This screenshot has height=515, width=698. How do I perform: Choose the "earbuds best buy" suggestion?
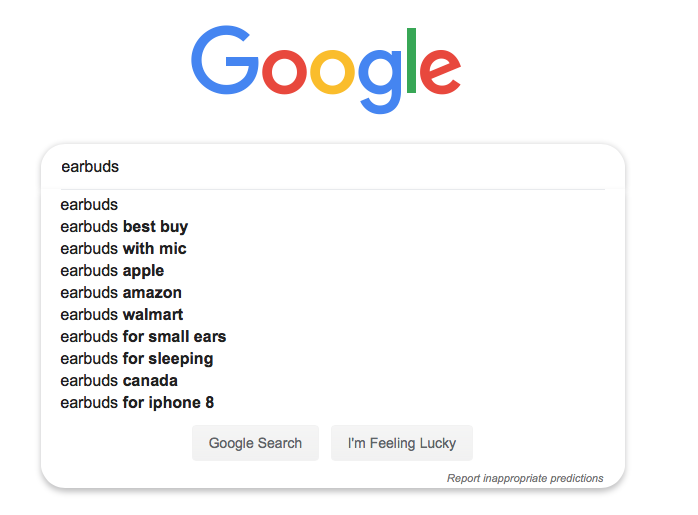[x=124, y=227]
